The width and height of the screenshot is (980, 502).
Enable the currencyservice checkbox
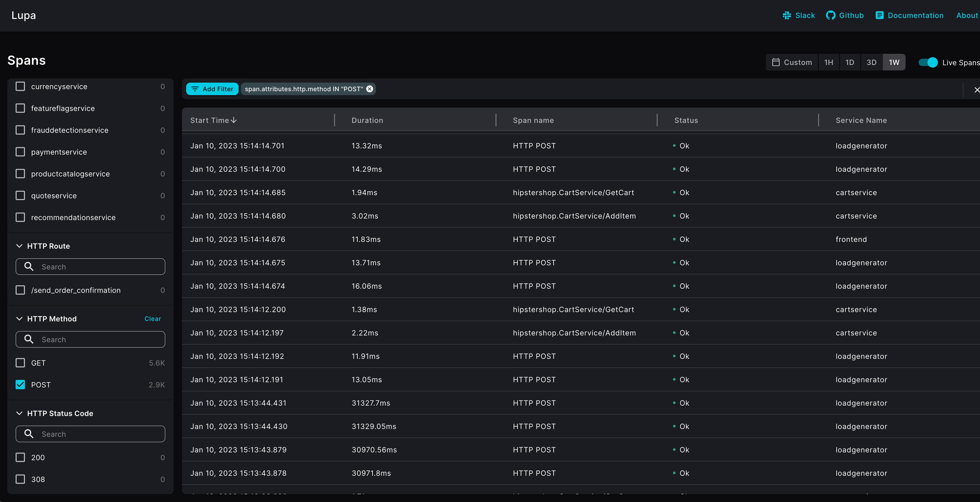[20, 86]
